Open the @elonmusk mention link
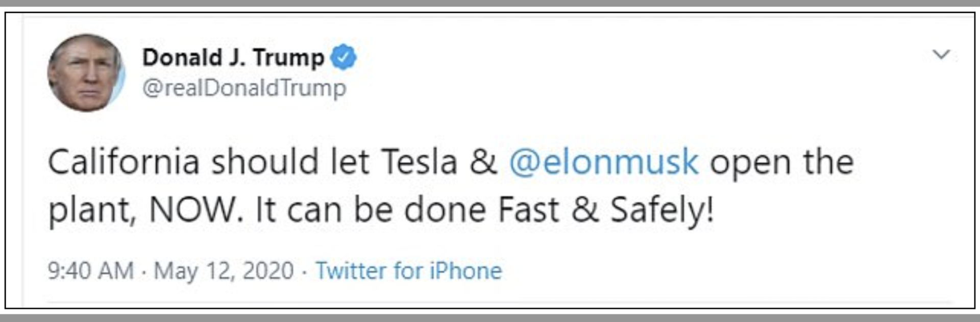980x322 pixels. pos(603,162)
